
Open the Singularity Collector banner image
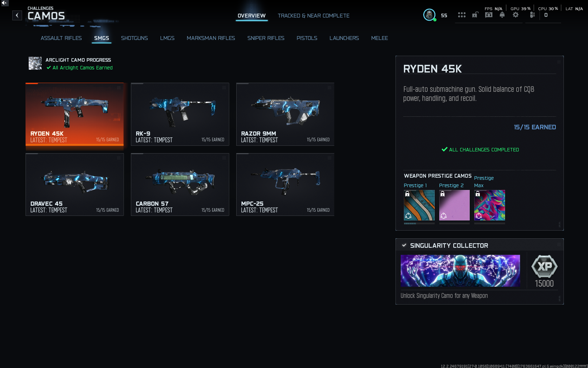[x=460, y=271]
